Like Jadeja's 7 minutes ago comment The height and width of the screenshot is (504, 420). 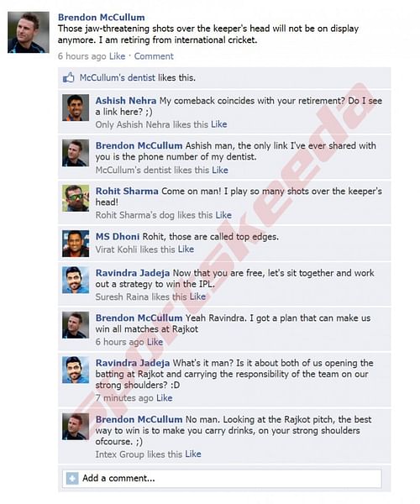[x=164, y=398]
